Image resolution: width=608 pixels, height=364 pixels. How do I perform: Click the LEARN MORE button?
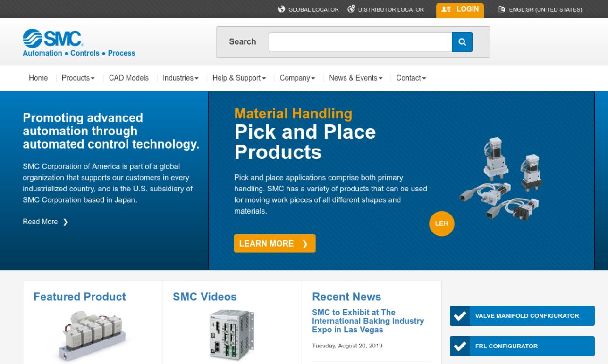(274, 243)
